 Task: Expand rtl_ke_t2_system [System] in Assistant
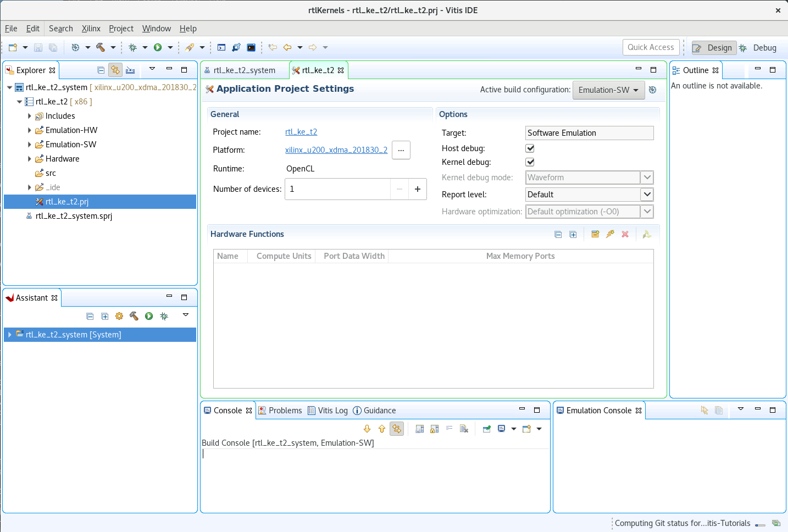pyautogui.click(x=9, y=335)
